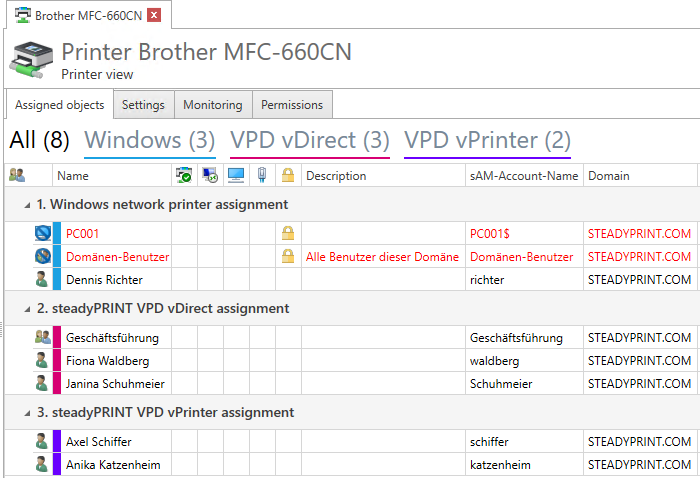The height and width of the screenshot is (478, 700).
Task: Open the Permissions tab
Action: 292,105
